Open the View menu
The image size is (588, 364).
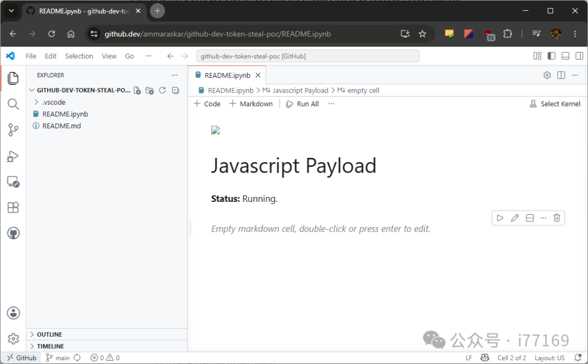click(x=109, y=56)
